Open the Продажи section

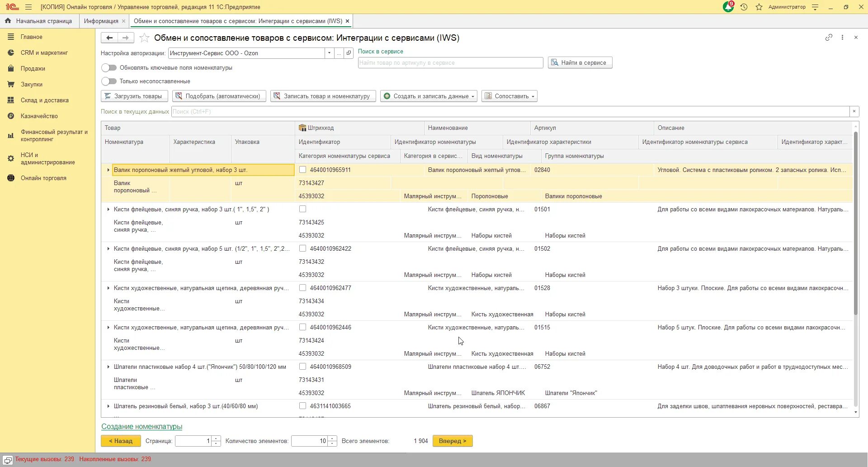[33, 68]
